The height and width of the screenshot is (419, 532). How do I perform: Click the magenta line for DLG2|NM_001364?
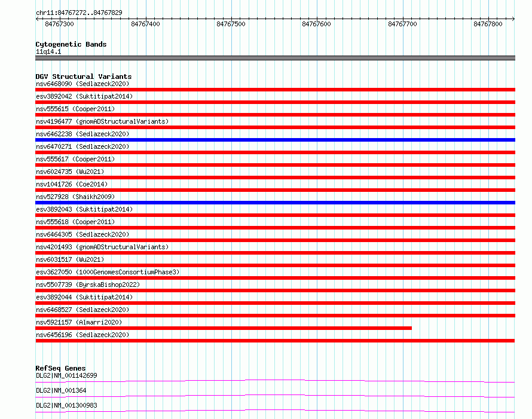tap(275, 396)
